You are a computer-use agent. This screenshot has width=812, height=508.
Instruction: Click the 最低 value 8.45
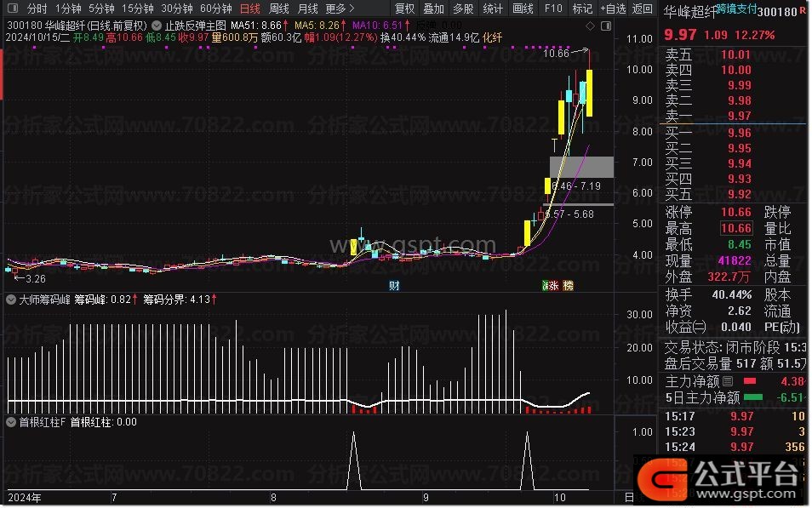(740, 244)
